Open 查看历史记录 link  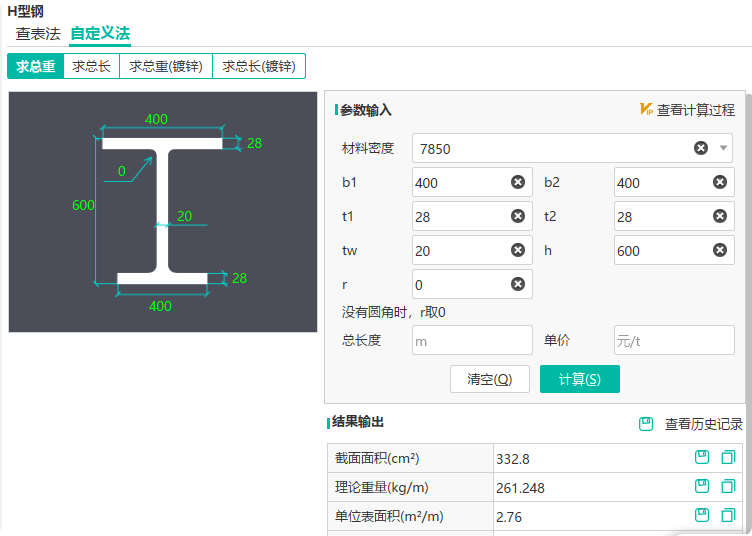pyautogui.click(x=704, y=424)
